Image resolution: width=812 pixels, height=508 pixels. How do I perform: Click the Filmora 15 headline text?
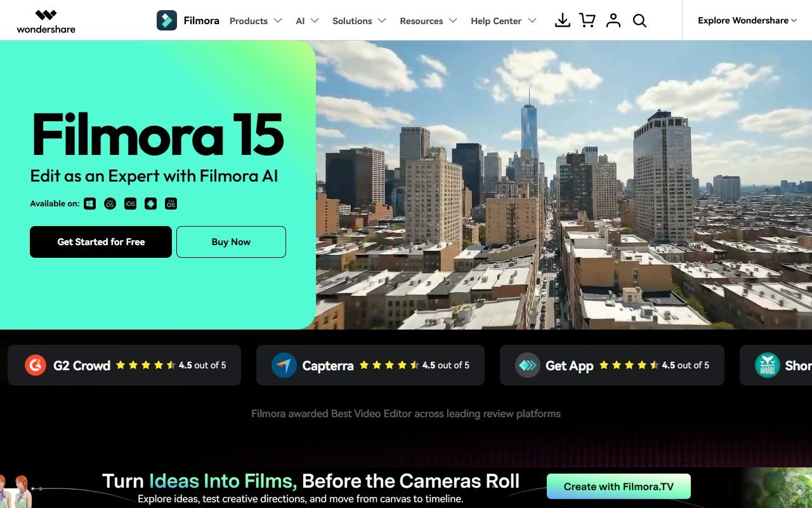pyautogui.click(x=157, y=135)
